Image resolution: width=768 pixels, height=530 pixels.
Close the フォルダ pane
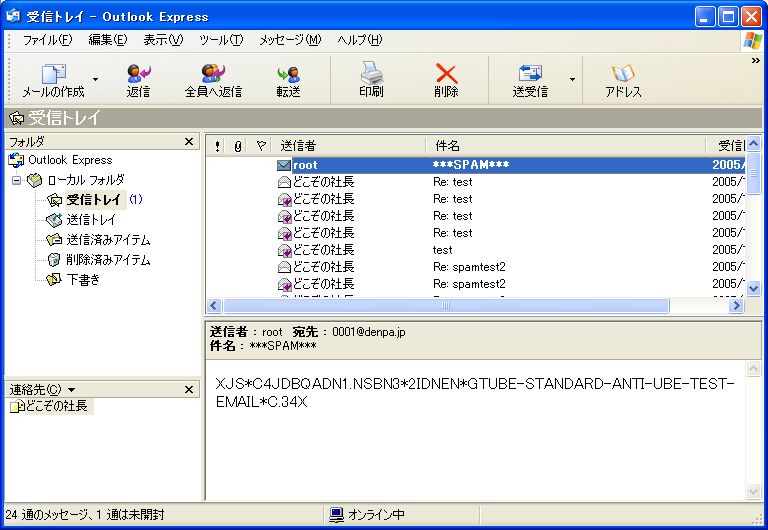tap(189, 142)
